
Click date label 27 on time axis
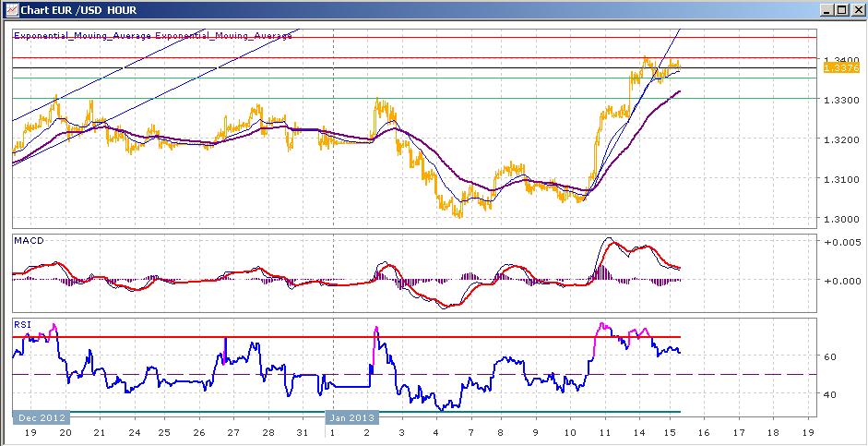point(234,433)
